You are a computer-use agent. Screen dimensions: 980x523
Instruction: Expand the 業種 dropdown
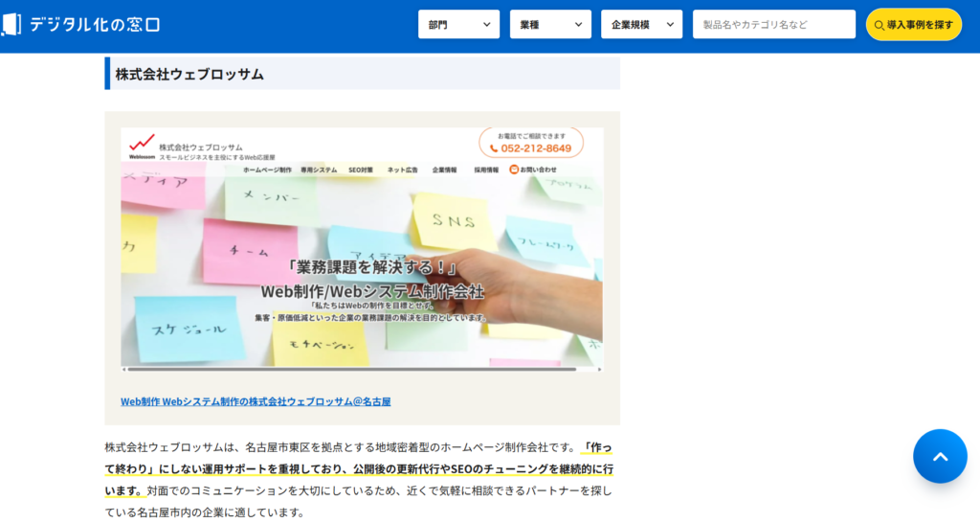tap(550, 24)
